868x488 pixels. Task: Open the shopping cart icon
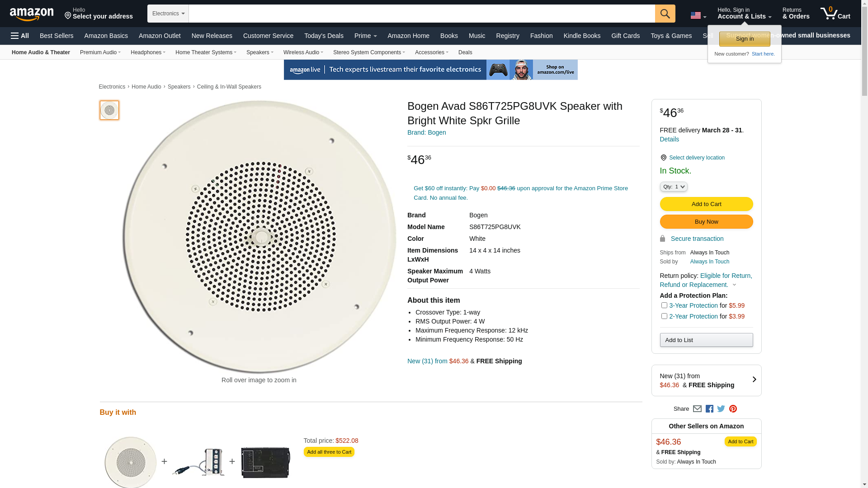835,14
